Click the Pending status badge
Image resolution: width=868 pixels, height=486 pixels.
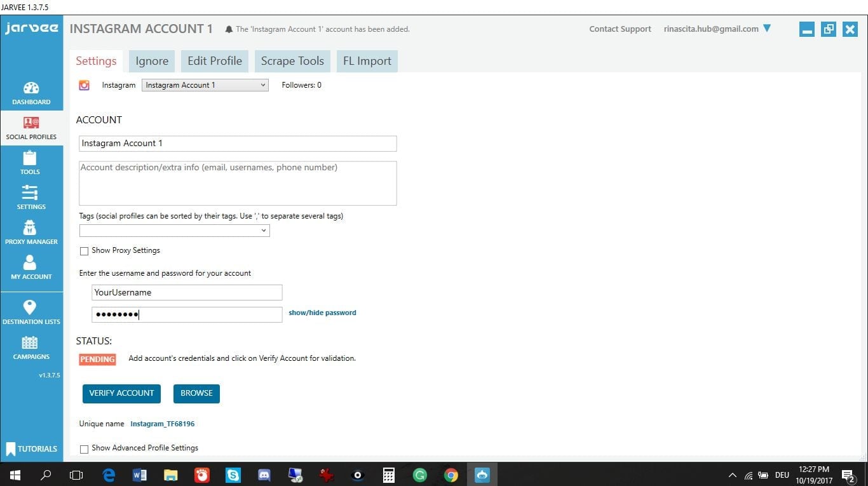coord(97,360)
